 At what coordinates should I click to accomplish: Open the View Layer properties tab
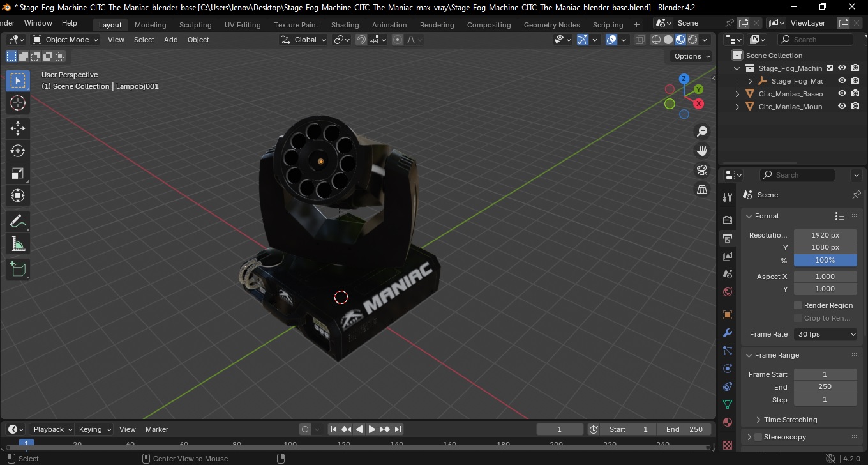pyautogui.click(x=728, y=256)
